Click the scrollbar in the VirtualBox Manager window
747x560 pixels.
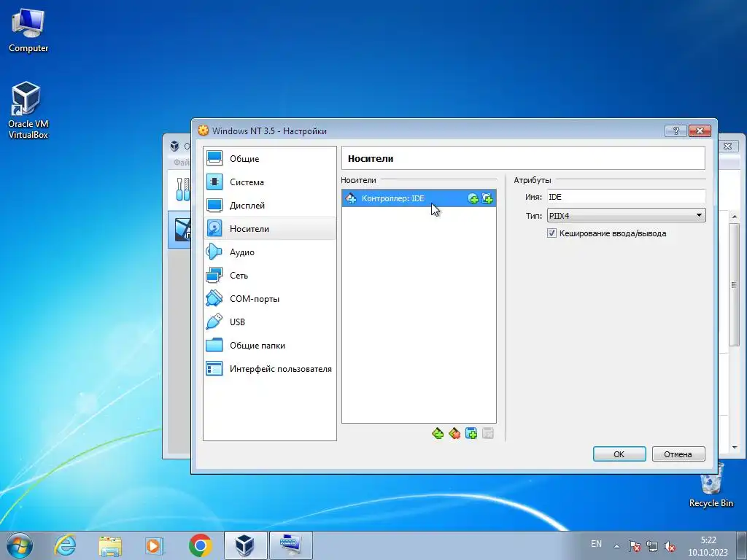(x=735, y=285)
